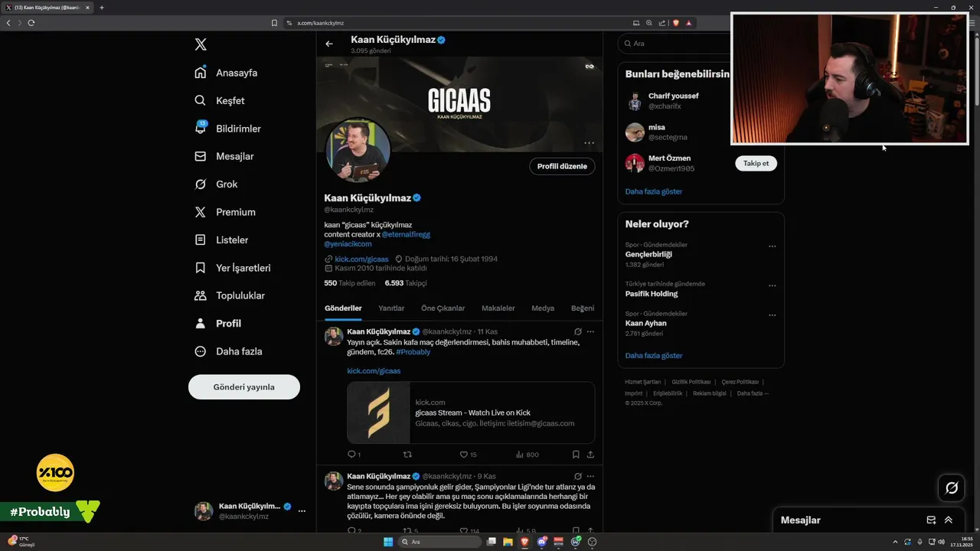
Task: Click Windows taskbar search box
Action: (x=441, y=542)
